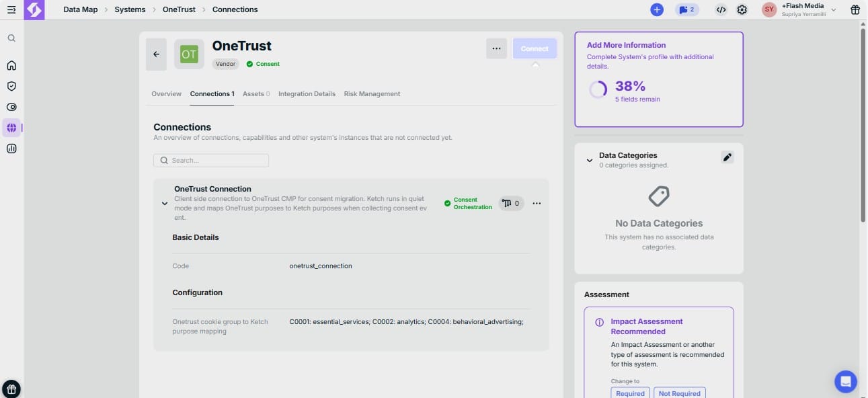This screenshot has width=868, height=398.
Task: Open the bar chart sidebar icon
Action: point(11,149)
